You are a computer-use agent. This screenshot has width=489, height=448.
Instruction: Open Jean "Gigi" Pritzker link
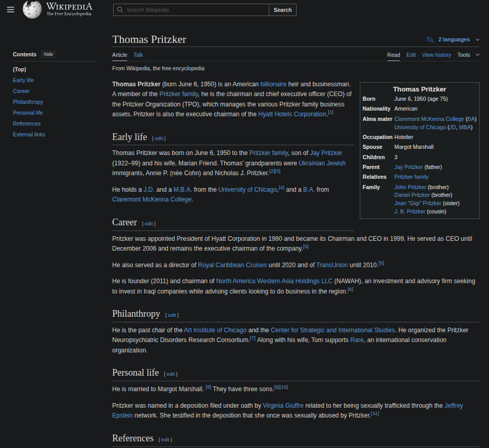pos(418,203)
